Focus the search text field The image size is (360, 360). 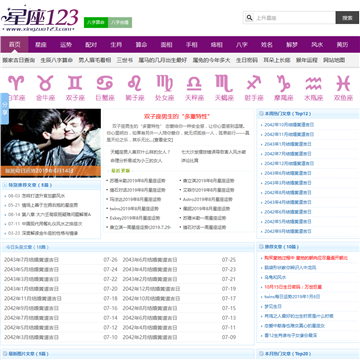pos(294,18)
